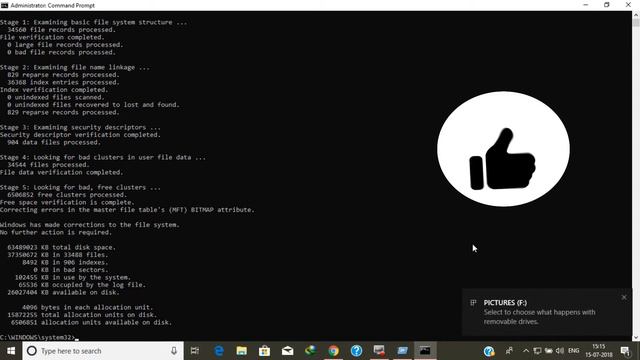Image resolution: width=640 pixels, height=360 pixels.
Task: Open the blue question-mark help app
Action: [x=356, y=351]
